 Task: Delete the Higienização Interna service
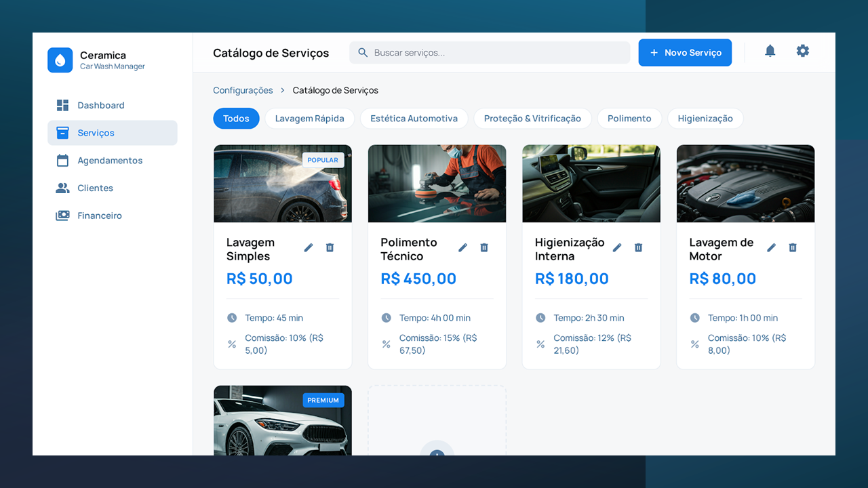click(638, 247)
